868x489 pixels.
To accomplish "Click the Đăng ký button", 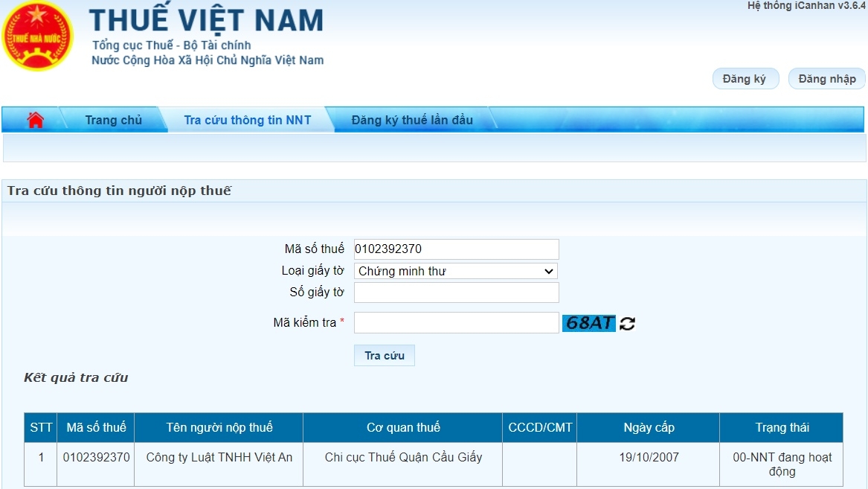I will coord(745,79).
